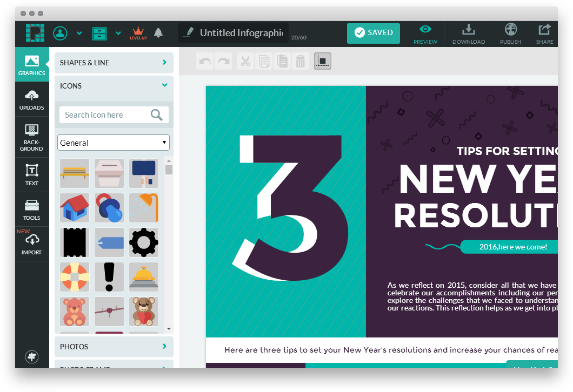Toggle the canvas resize frame button
The width and height of the screenshot is (573, 392).
(323, 61)
